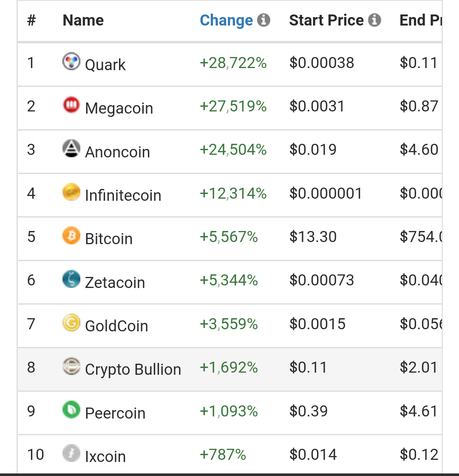Click the red Megacoin logo icon

(71, 105)
